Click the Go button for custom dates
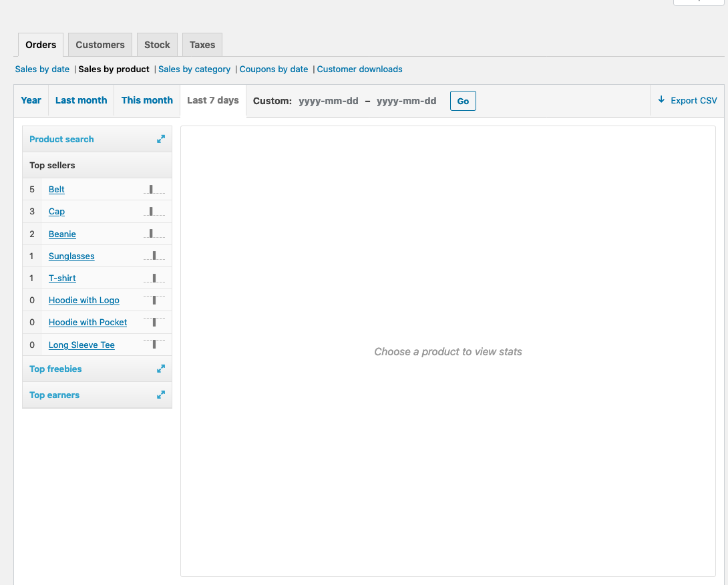Screen dimensions: 728x585 click(463, 101)
